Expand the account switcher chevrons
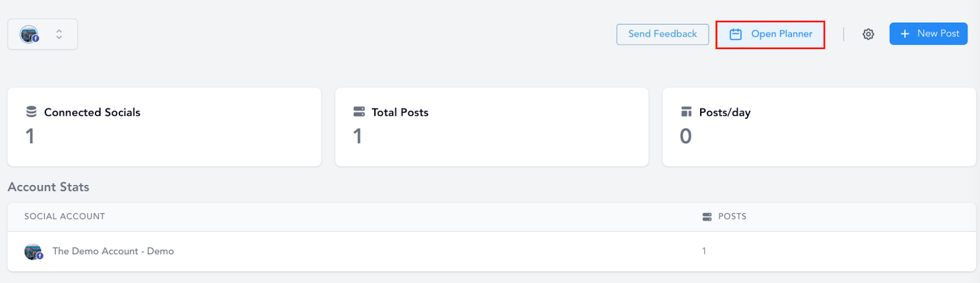The width and height of the screenshot is (980, 283). click(59, 34)
